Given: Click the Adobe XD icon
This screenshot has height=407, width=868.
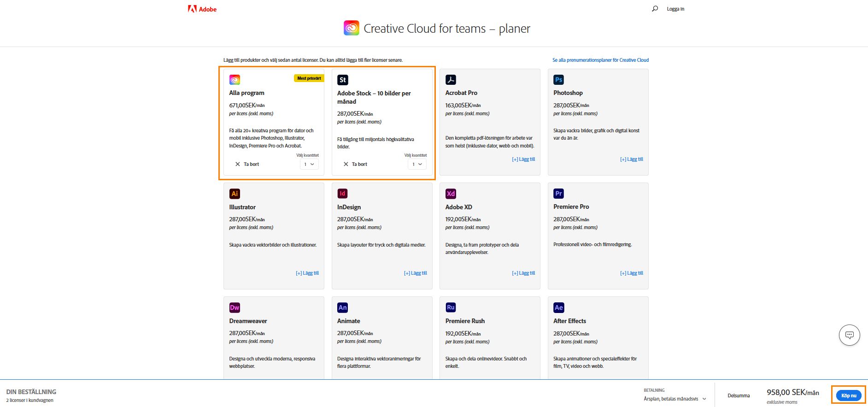Looking at the screenshot, I should coord(451,194).
